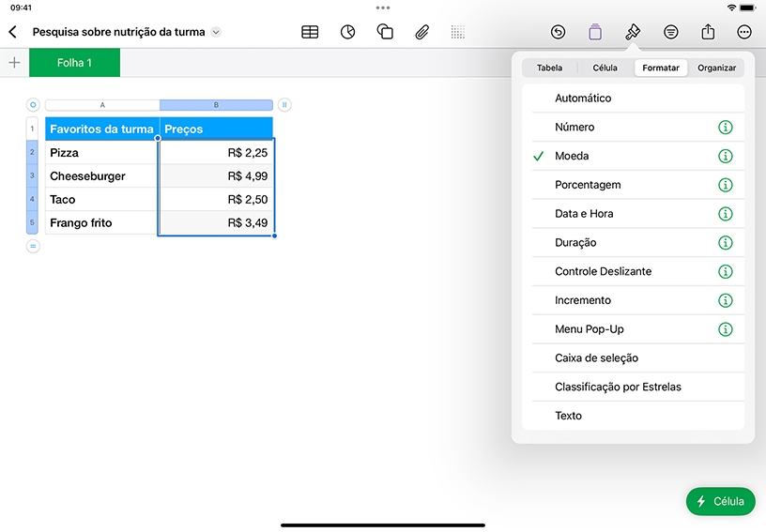The image size is (766, 532).
Task: Choose Duração data format
Action: [633, 242]
